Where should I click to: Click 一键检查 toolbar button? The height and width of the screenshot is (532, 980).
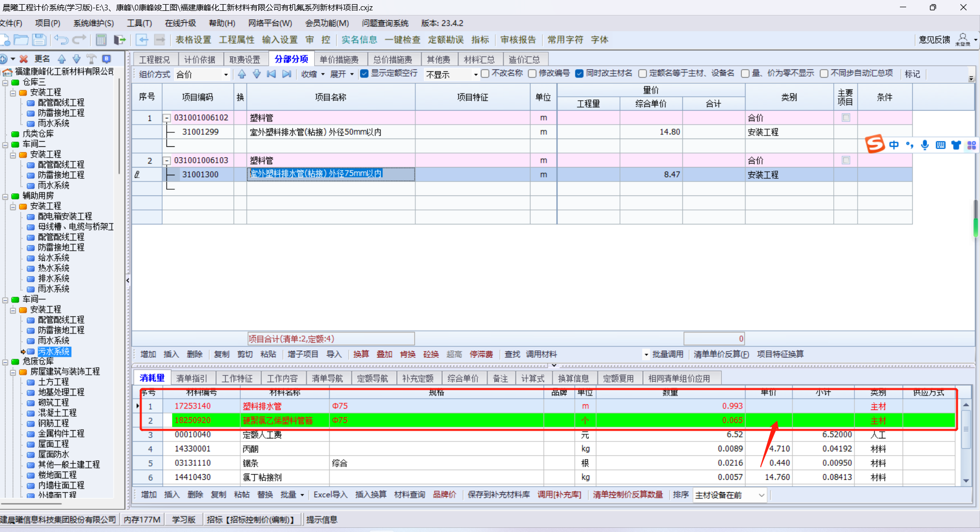[x=402, y=40]
